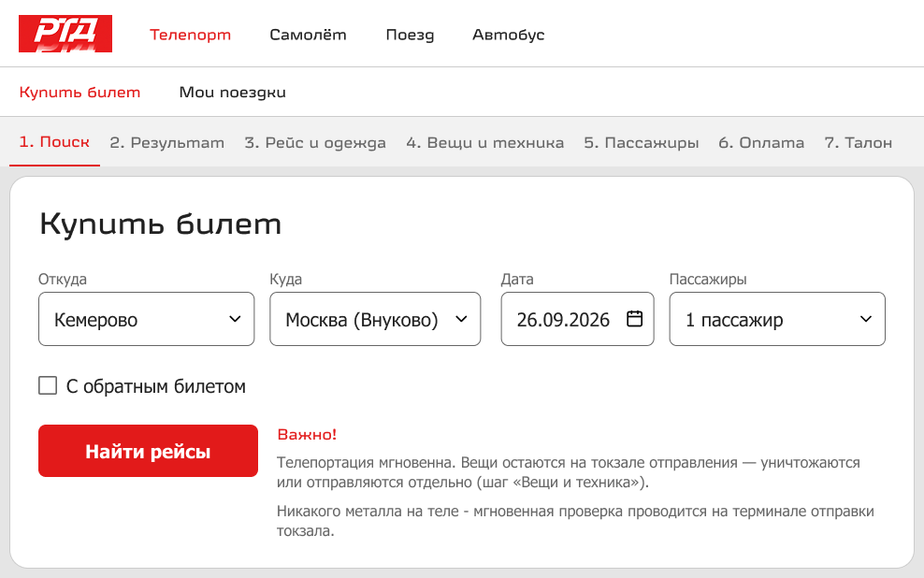
Task: Click the Откуда field label
Action: tap(63, 279)
